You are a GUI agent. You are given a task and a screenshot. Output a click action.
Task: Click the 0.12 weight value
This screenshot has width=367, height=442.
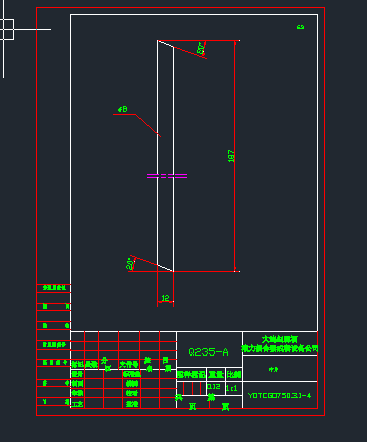[x=214, y=387]
